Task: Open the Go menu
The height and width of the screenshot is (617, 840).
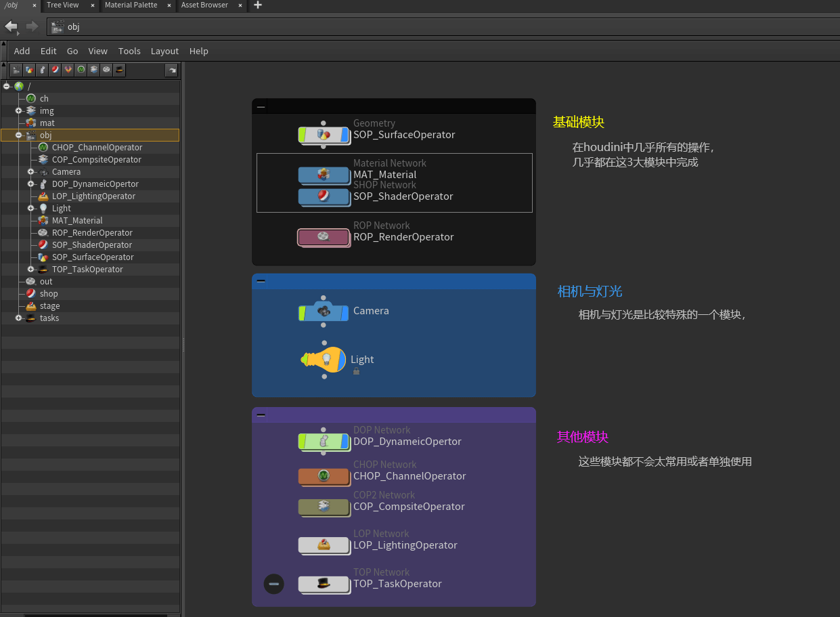Action: (72, 51)
